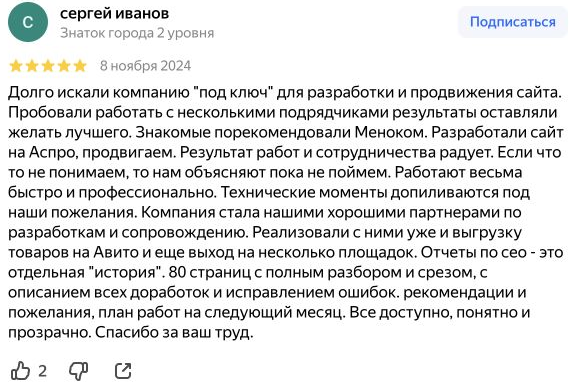Viewport: 576px width, 391px height.
Task: Like the review with the thumbs-up icon
Action: pyautogui.click(x=20, y=370)
